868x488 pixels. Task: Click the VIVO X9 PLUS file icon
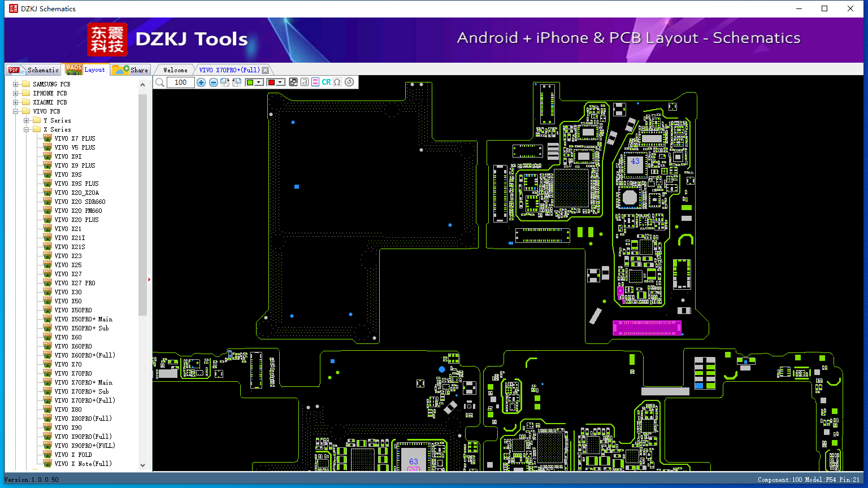(x=47, y=165)
